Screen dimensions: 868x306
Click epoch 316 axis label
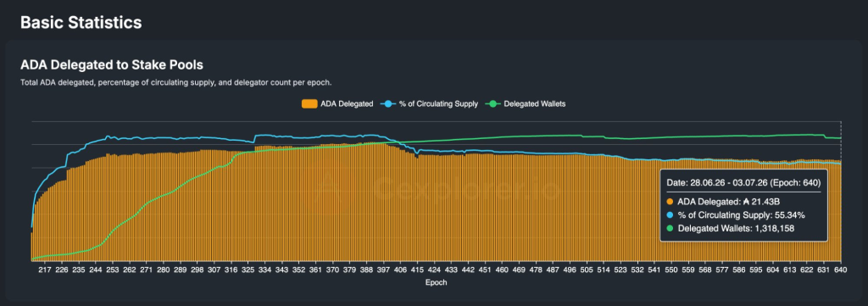[x=231, y=270]
